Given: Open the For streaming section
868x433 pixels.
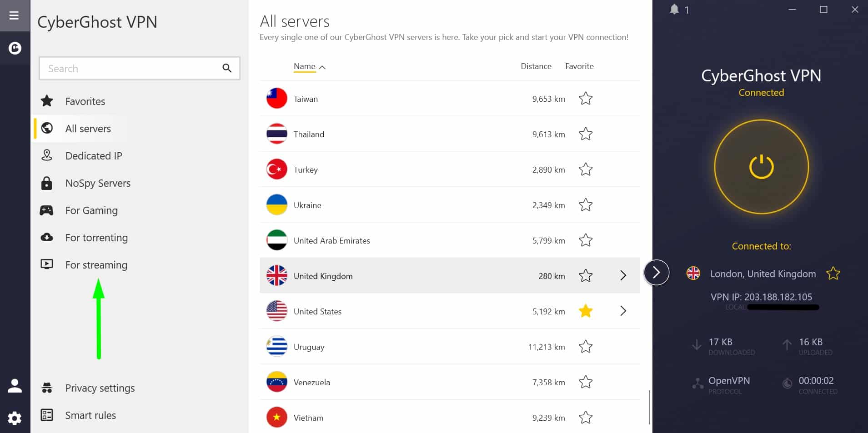Looking at the screenshot, I should click(96, 264).
